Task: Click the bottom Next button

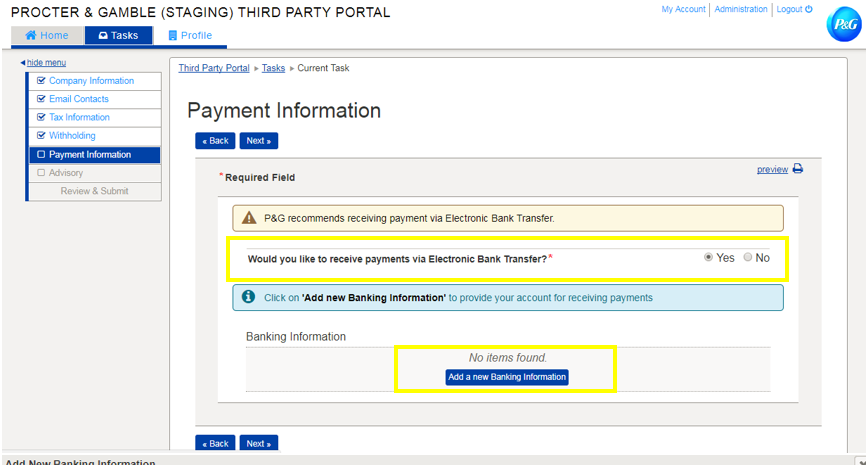Action: click(x=258, y=443)
